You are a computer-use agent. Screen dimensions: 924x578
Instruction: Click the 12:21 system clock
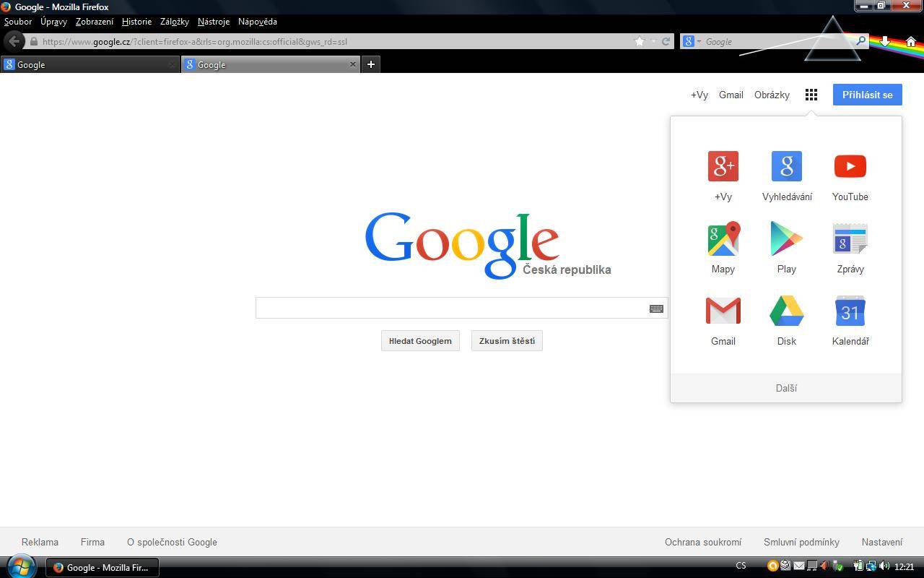(905, 566)
